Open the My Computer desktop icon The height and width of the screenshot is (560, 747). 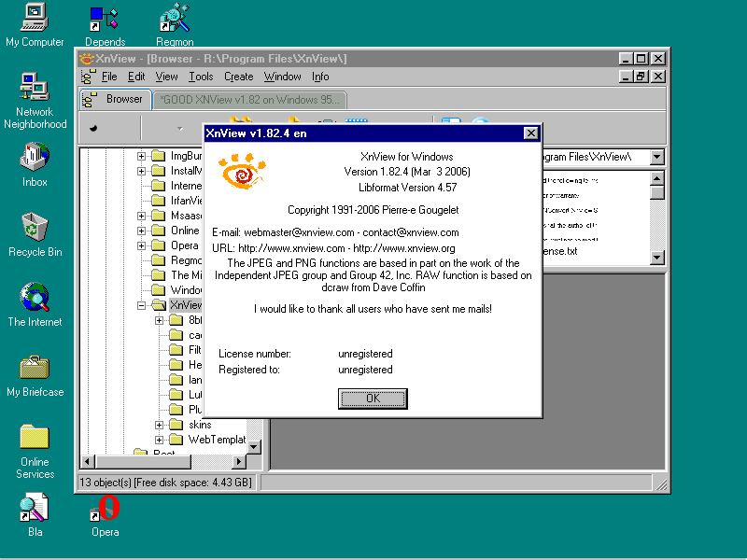pyautogui.click(x=35, y=25)
